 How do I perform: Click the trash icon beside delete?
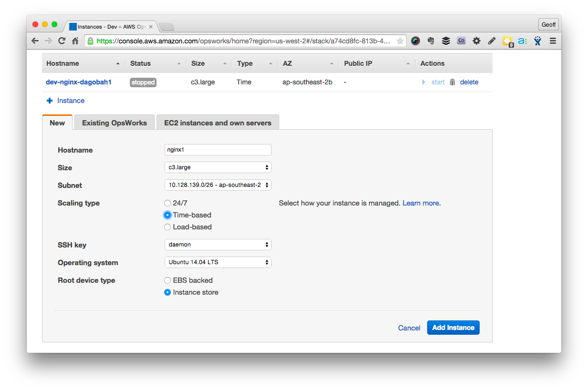452,82
